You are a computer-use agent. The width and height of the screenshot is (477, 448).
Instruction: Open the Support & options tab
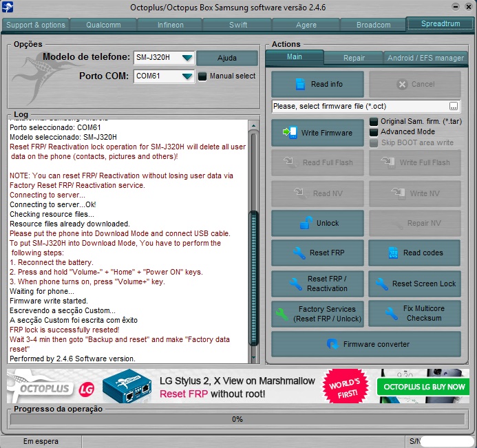[36, 25]
